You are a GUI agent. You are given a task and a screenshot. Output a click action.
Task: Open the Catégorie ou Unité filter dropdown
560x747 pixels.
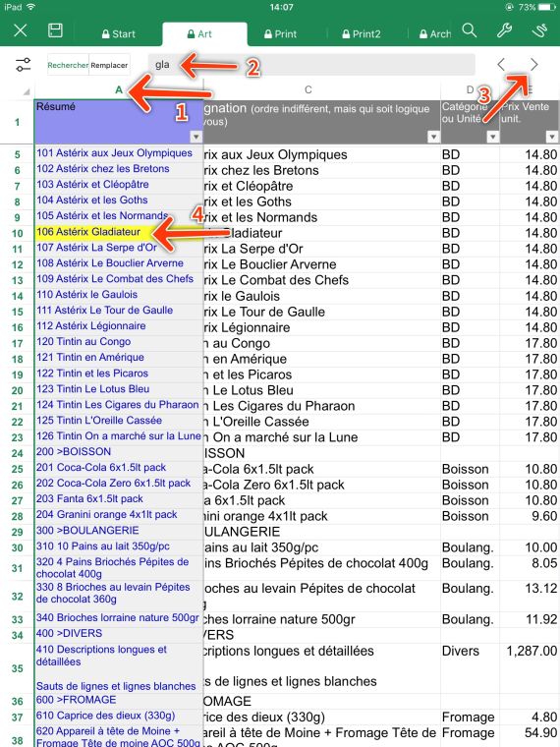coord(493,138)
